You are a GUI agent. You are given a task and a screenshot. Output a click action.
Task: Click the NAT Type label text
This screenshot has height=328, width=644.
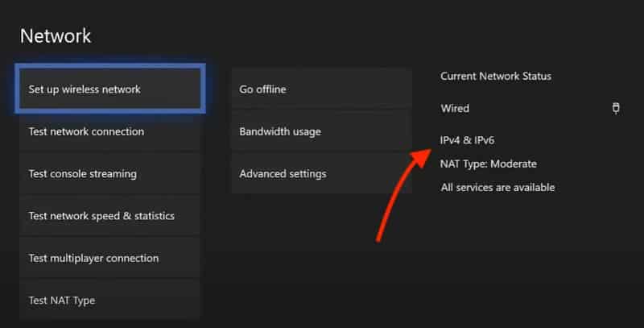464,164
